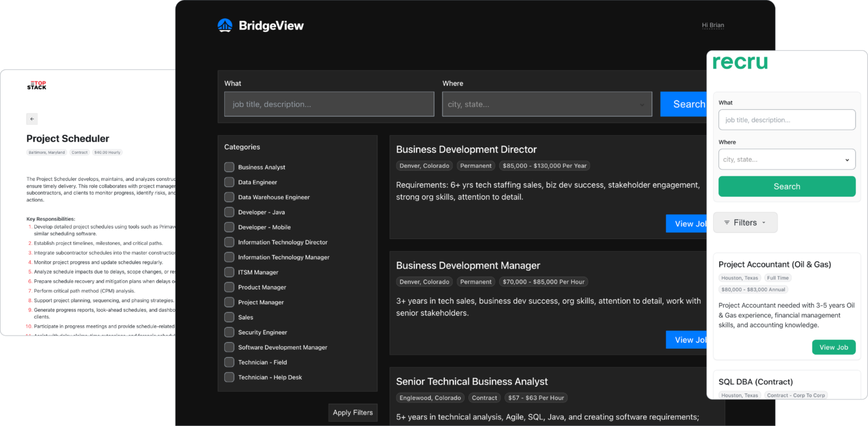Click the Contract - Corp To Corp tag

point(796,395)
